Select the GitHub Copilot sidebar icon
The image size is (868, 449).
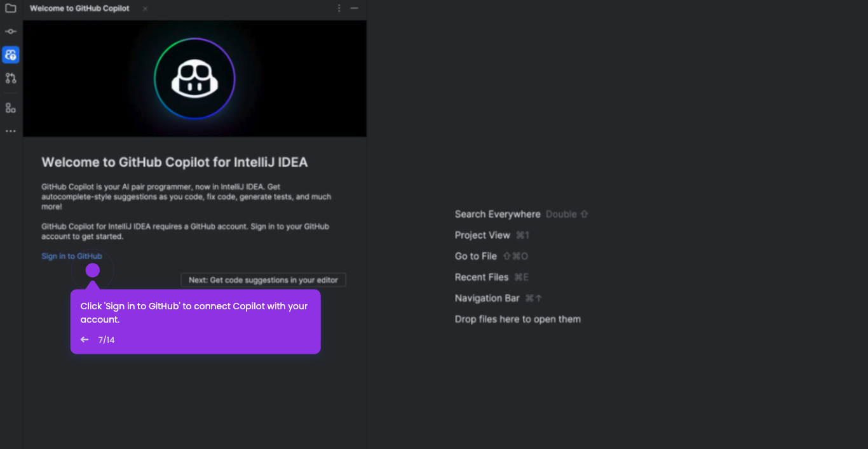pyautogui.click(x=11, y=55)
